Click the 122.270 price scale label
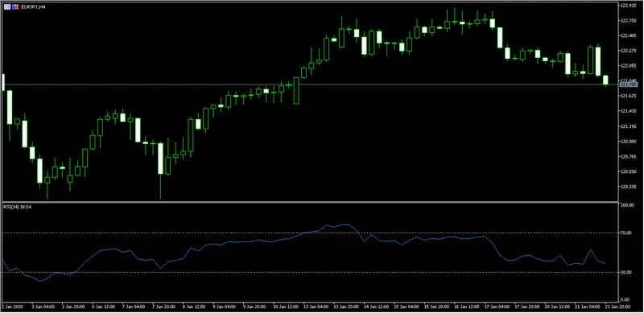This screenshot has width=644, height=313. [x=628, y=51]
